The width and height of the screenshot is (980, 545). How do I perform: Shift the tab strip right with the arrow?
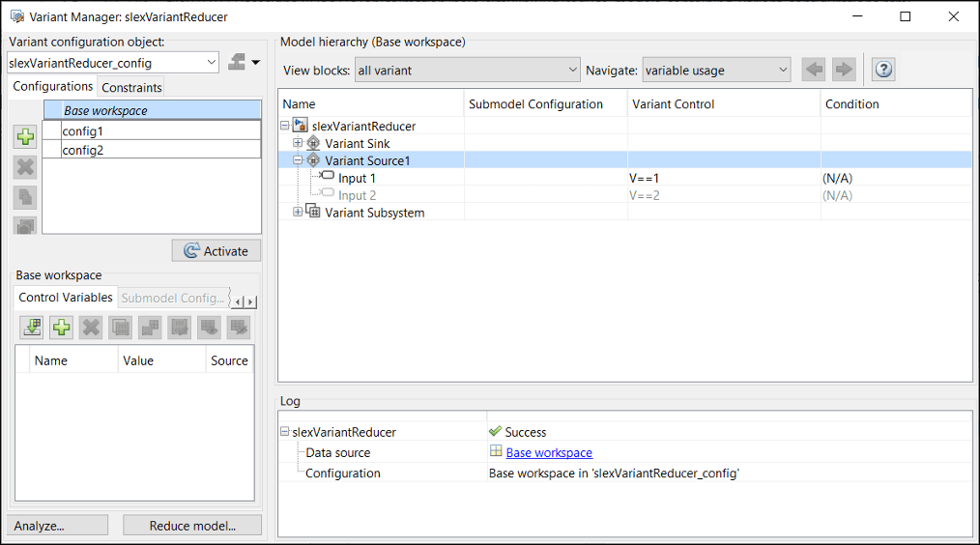(250, 302)
